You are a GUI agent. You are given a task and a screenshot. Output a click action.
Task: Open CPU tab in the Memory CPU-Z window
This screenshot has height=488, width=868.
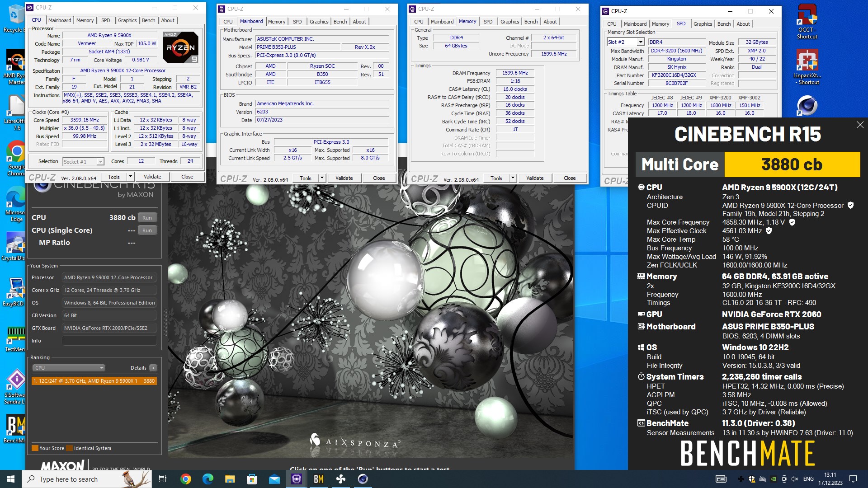click(419, 22)
